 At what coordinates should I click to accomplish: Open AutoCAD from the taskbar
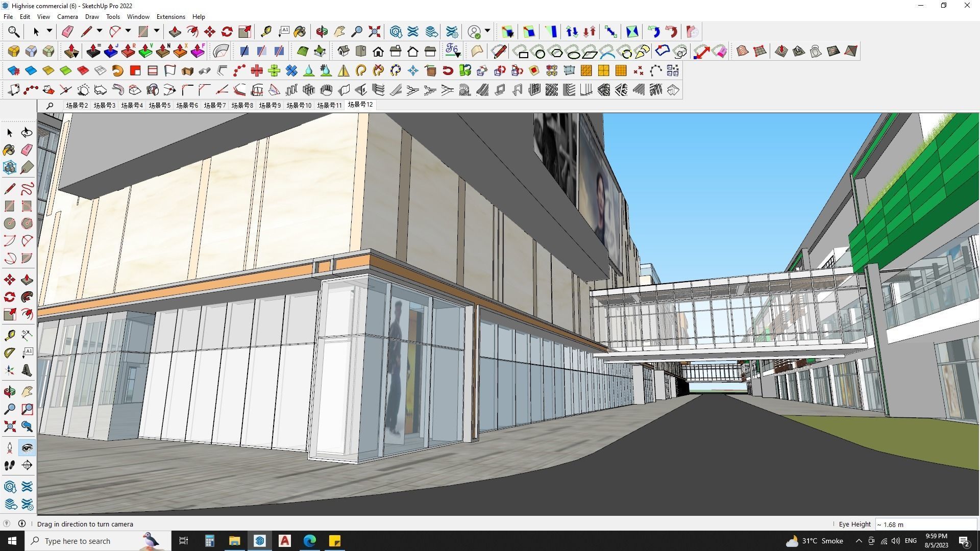point(285,541)
